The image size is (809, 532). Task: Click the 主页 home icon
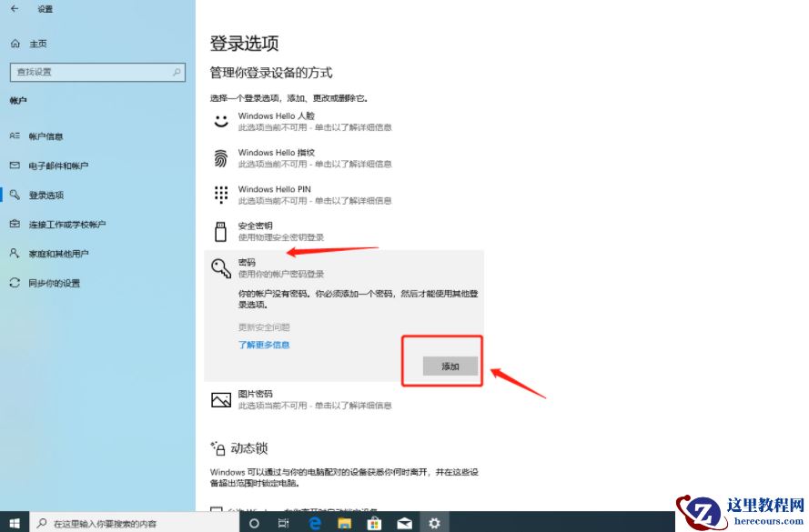[x=16, y=43]
